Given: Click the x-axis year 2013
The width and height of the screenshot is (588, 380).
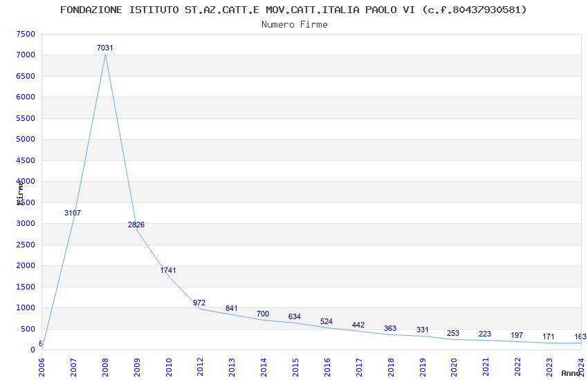Looking at the screenshot, I should (232, 367).
